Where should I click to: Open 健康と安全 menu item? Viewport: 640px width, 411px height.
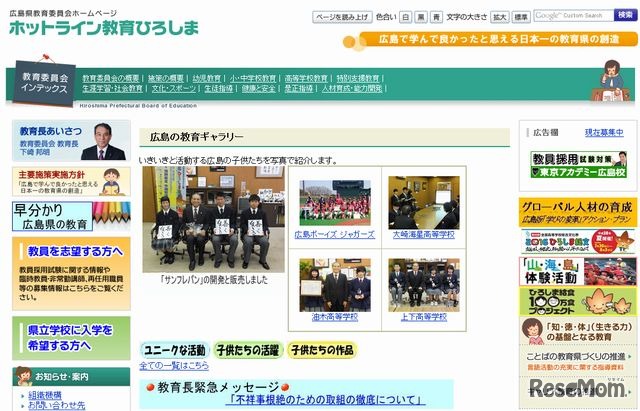[259, 88]
